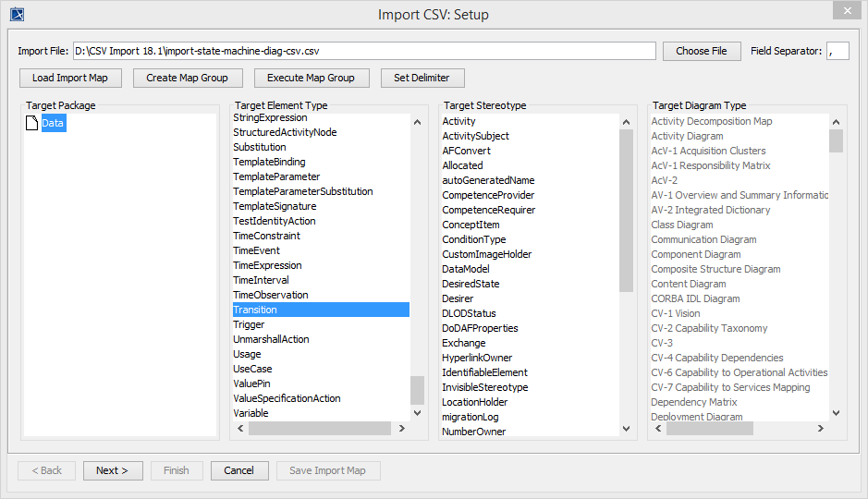Focus the Field Separator input
868x499 pixels.
click(x=837, y=51)
